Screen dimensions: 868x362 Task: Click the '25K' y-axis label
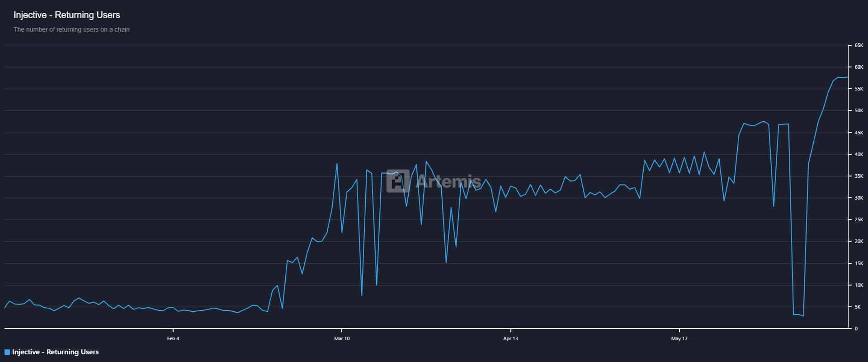(859, 219)
